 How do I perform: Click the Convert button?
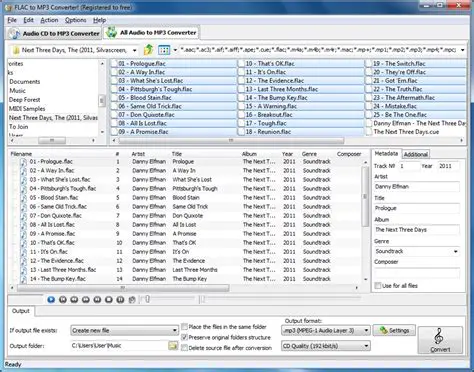pos(440,340)
